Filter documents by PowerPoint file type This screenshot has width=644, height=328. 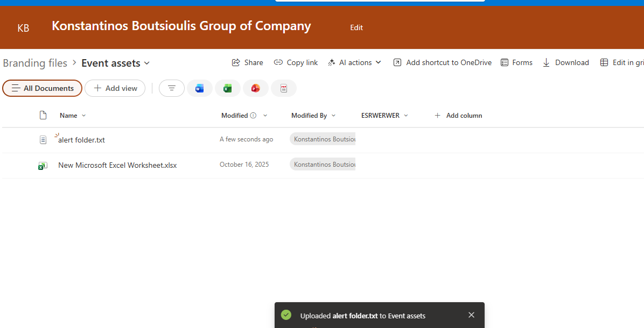point(256,88)
